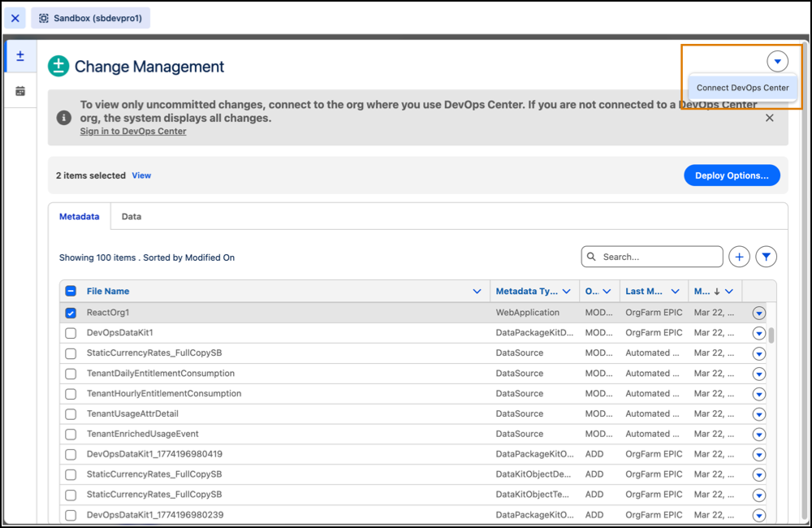Viewport: 812px width, 528px height.
Task: Open row actions for DataKitObjectTe... StaticCurrencyRates row
Action: (x=758, y=495)
